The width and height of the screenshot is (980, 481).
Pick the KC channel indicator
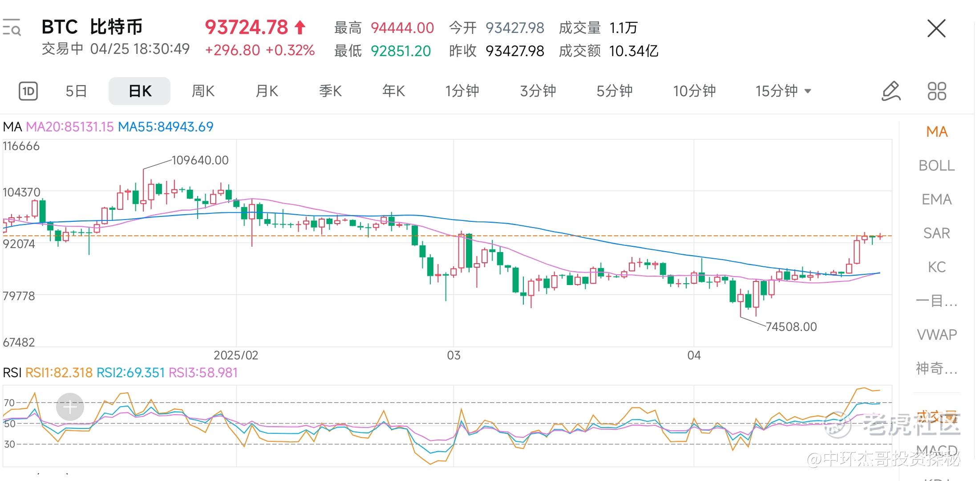tap(936, 267)
